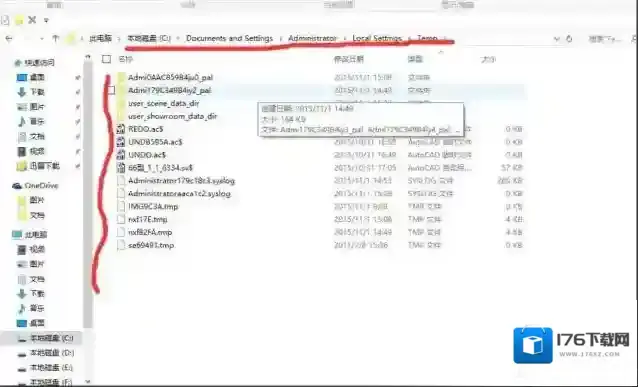Click Documents and Settings breadcrumb segment
This screenshot has height=387, width=638.
point(229,38)
